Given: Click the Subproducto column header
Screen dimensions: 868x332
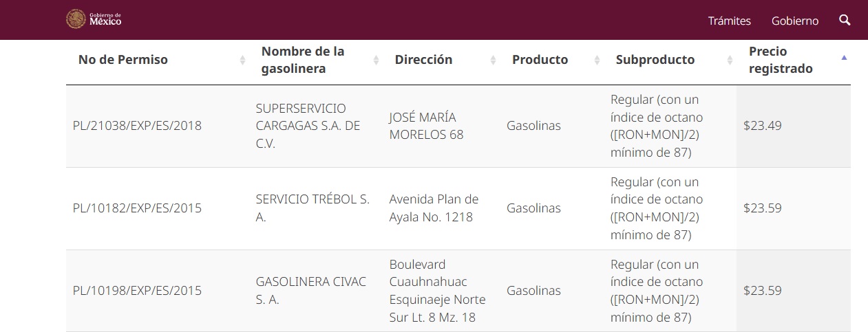Looking at the screenshot, I should click(x=655, y=60).
